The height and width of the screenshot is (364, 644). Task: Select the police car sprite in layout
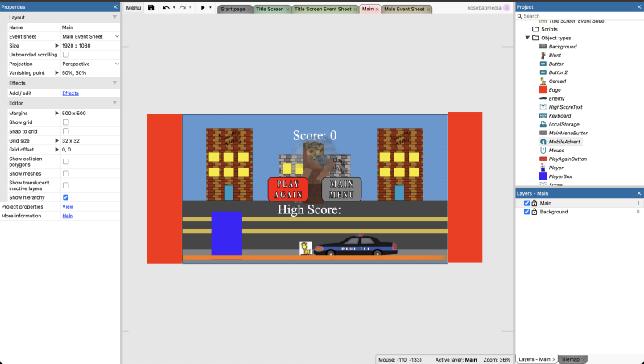[356, 246]
